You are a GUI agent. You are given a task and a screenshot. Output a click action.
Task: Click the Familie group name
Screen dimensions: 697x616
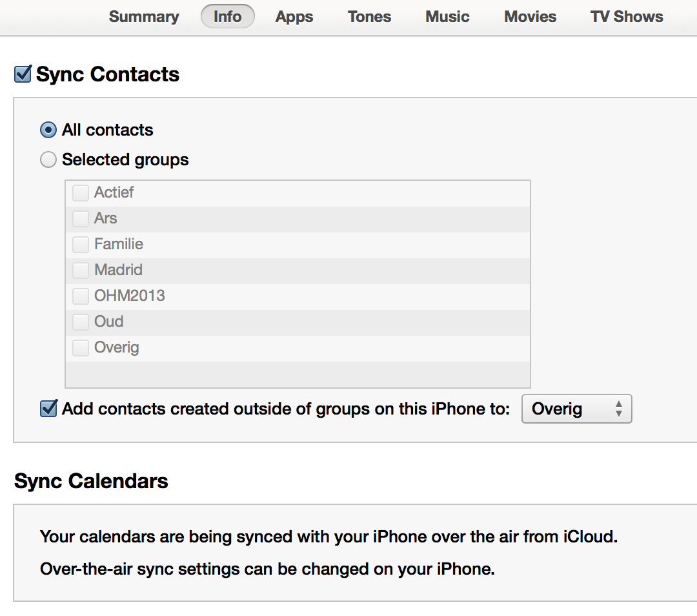click(x=119, y=244)
